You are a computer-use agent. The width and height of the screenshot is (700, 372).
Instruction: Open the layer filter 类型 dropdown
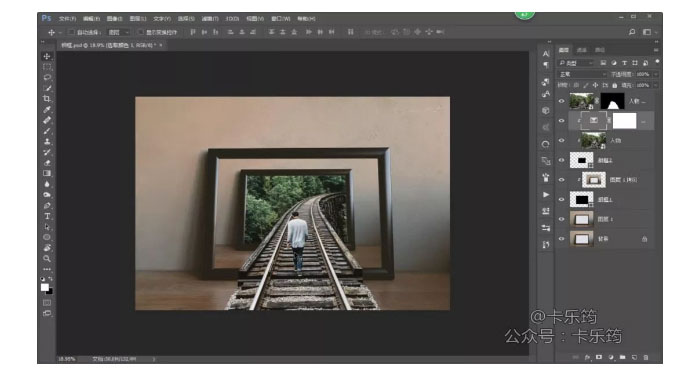(x=577, y=63)
